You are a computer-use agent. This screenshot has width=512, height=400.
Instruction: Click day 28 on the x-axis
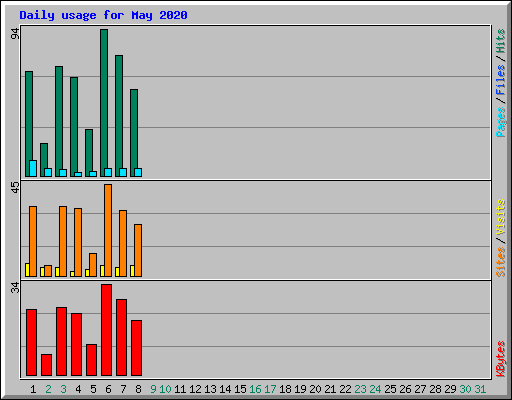435,389
